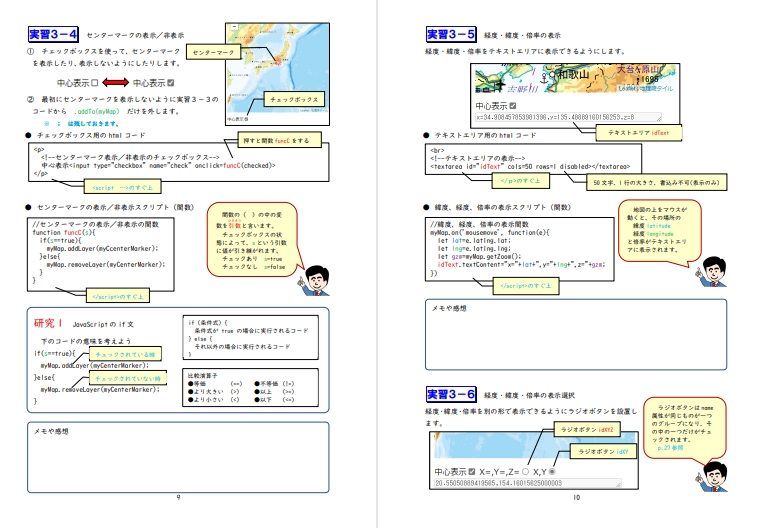Click the チェックされている時 callout
Screen dimensions: 765x528
[x=125, y=354]
